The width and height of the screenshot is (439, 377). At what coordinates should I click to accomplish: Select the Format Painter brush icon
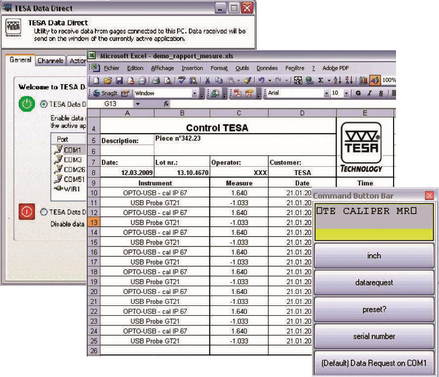coord(247,80)
